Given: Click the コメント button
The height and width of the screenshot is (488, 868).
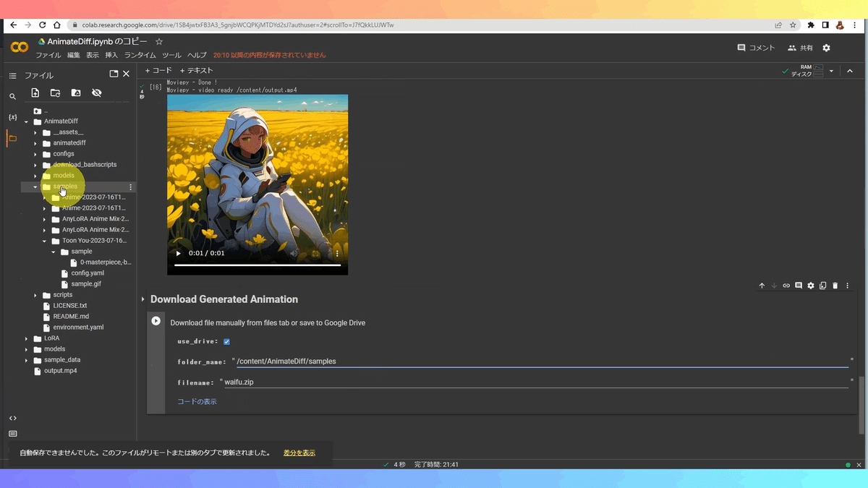Looking at the screenshot, I should 756,48.
